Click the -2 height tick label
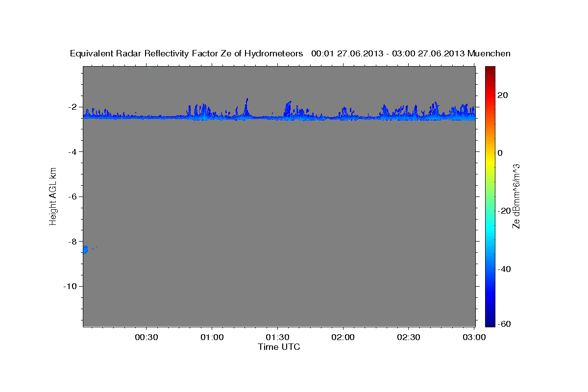This screenshot has height=392, width=588. pos(73,107)
